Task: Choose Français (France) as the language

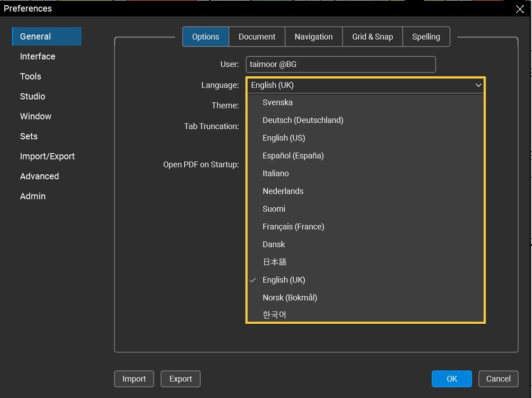Action: 293,226
